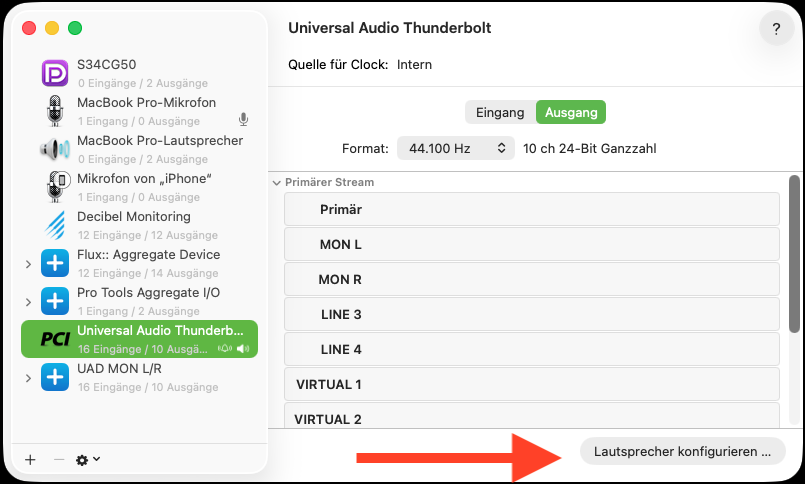The height and width of the screenshot is (484, 805).
Task: Switch to the Eingang tab
Action: (x=500, y=112)
